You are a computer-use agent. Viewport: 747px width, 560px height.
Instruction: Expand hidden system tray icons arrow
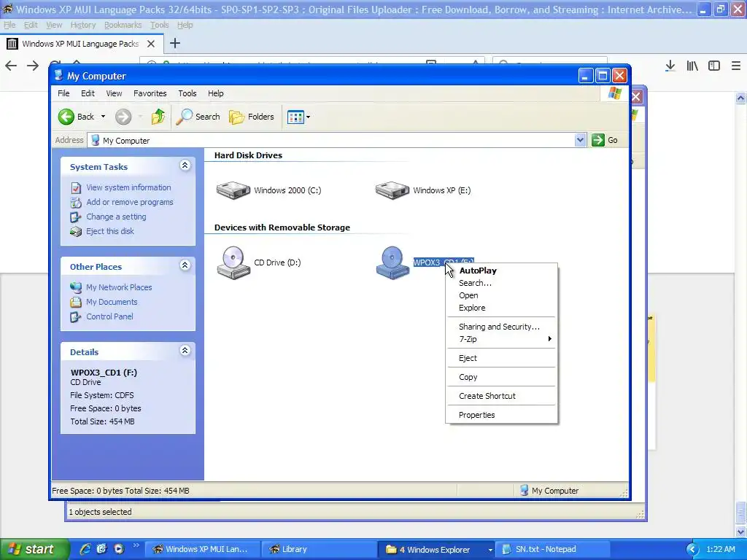click(692, 550)
